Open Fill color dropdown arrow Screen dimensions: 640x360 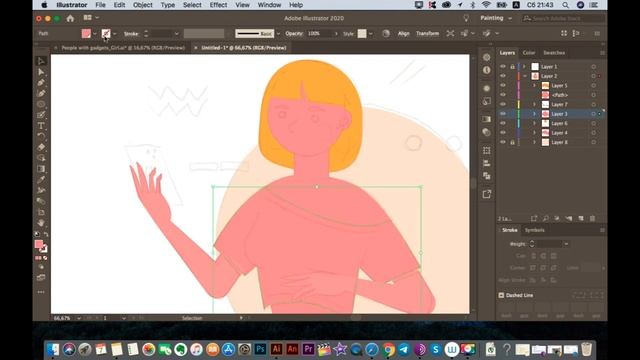tap(95, 33)
